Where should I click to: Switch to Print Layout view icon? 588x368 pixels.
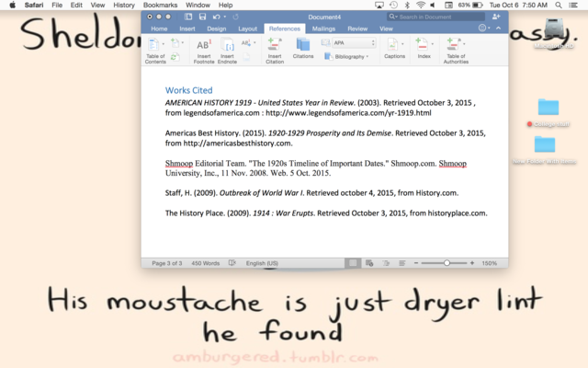point(353,263)
